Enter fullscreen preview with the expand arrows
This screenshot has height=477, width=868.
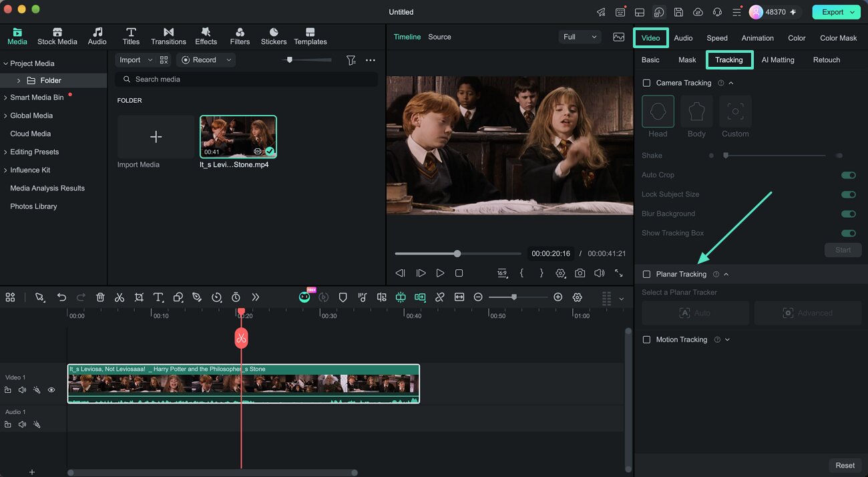[x=619, y=273]
